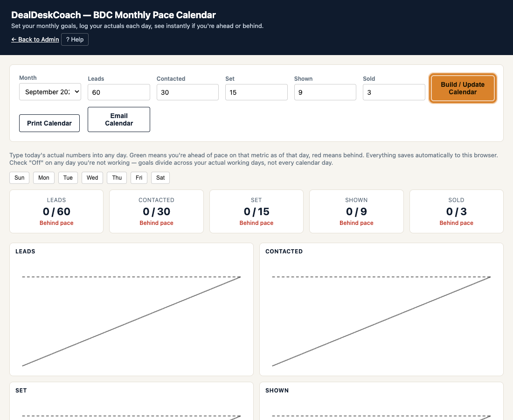Toggle the Thu weekday button
Viewport: 513px width, 420px height.
tap(117, 178)
